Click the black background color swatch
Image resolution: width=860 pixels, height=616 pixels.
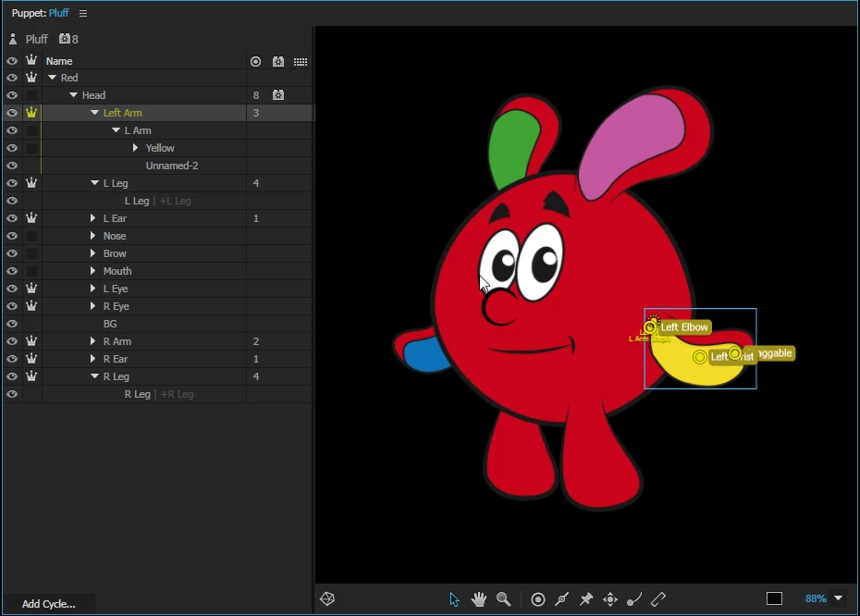774,598
